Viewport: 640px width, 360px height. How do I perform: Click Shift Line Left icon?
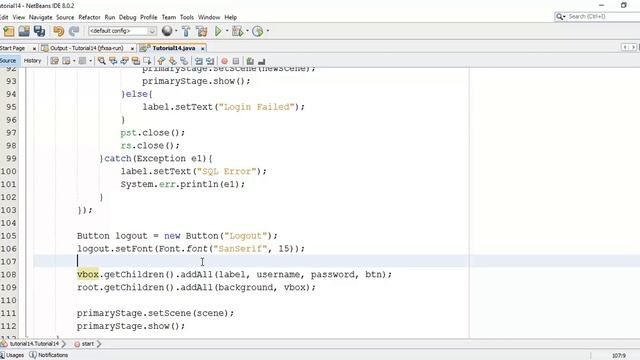coord(199,61)
